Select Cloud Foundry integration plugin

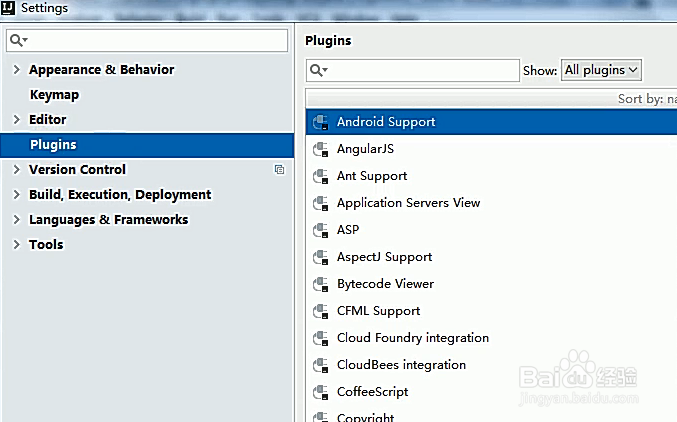pos(412,338)
